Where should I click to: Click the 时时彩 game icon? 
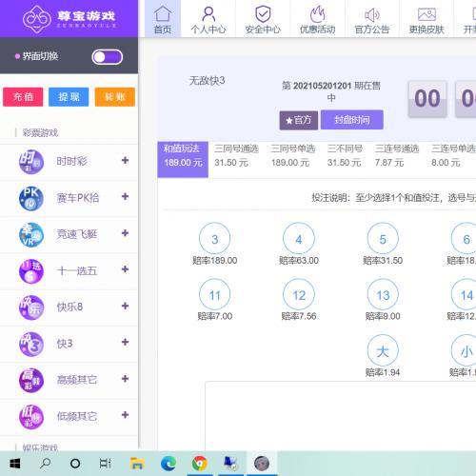coord(31,162)
